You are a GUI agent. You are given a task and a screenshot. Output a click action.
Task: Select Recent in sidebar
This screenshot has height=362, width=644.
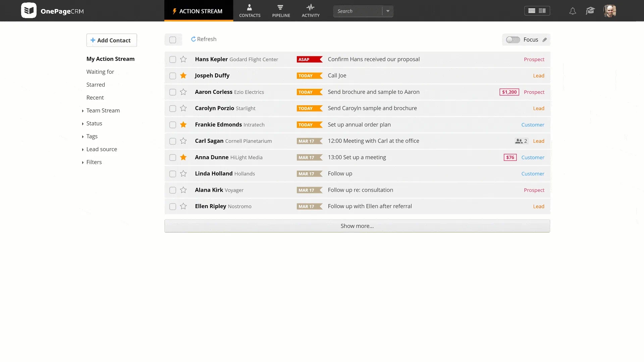(95, 98)
